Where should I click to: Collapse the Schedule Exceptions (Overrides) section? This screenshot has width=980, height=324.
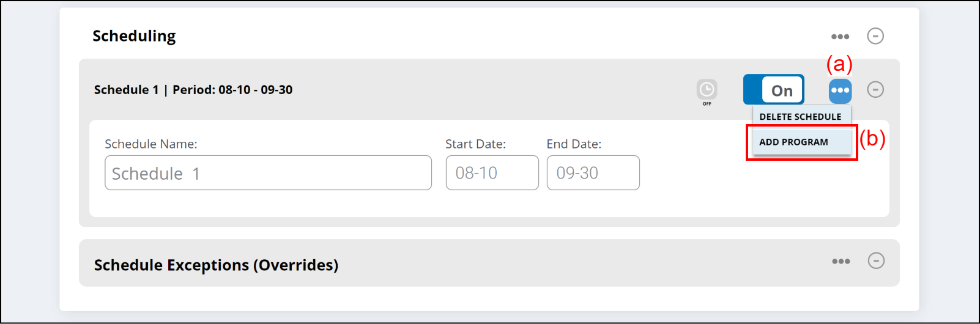(876, 261)
